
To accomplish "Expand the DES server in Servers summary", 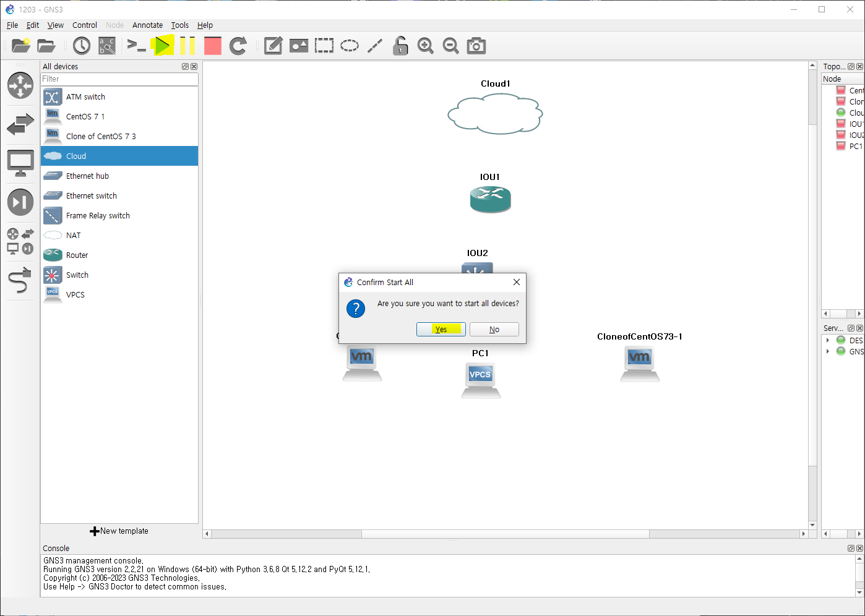I will pyautogui.click(x=828, y=340).
